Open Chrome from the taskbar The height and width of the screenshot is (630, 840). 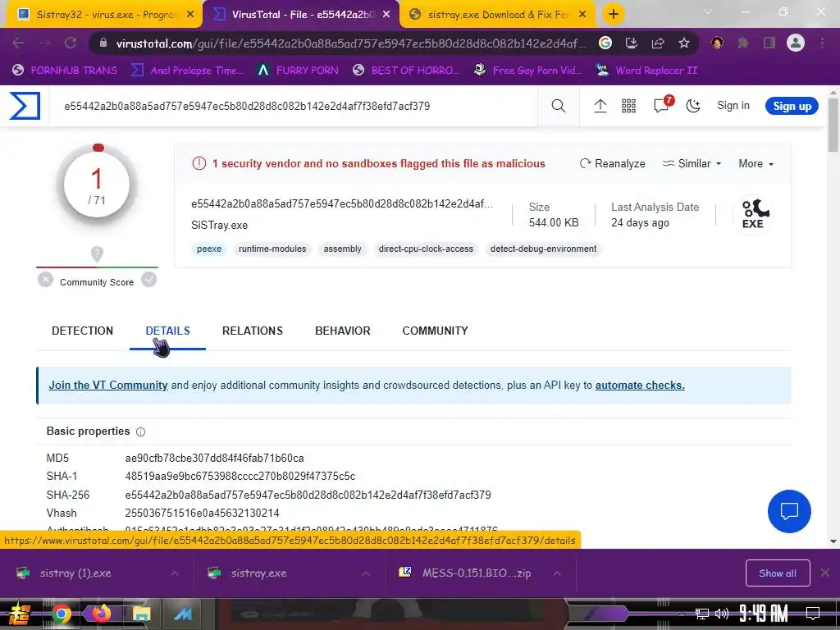click(61, 614)
